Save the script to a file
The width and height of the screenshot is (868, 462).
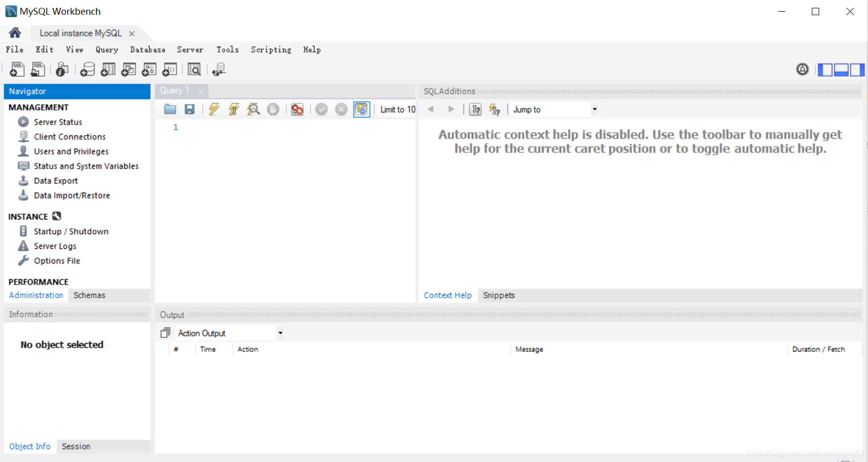pyautogui.click(x=190, y=109)
